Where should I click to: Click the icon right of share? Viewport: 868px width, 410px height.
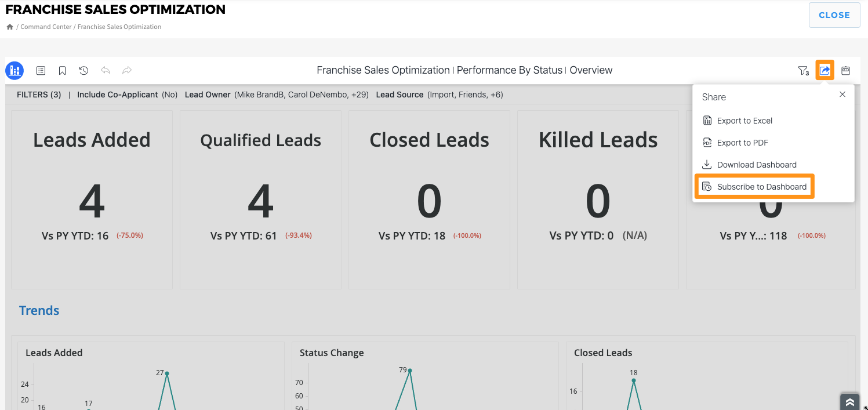point(846,70)
